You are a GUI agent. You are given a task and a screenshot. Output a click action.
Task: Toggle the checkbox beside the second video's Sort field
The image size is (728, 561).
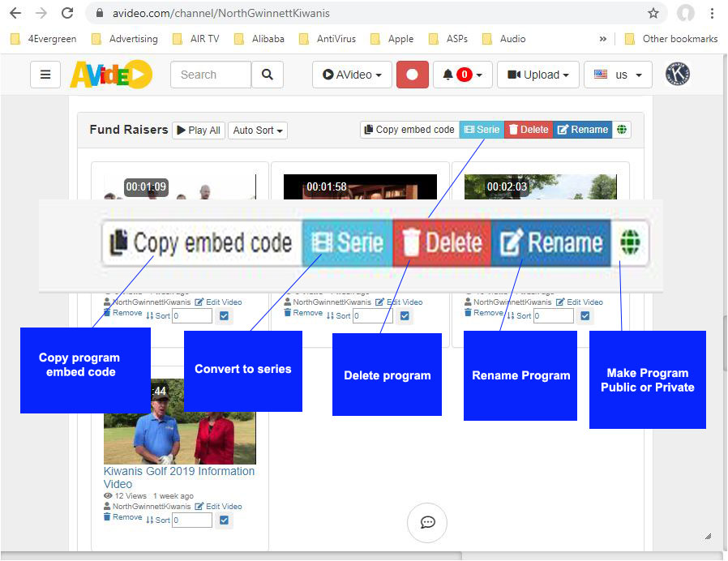tap(404, 316)
